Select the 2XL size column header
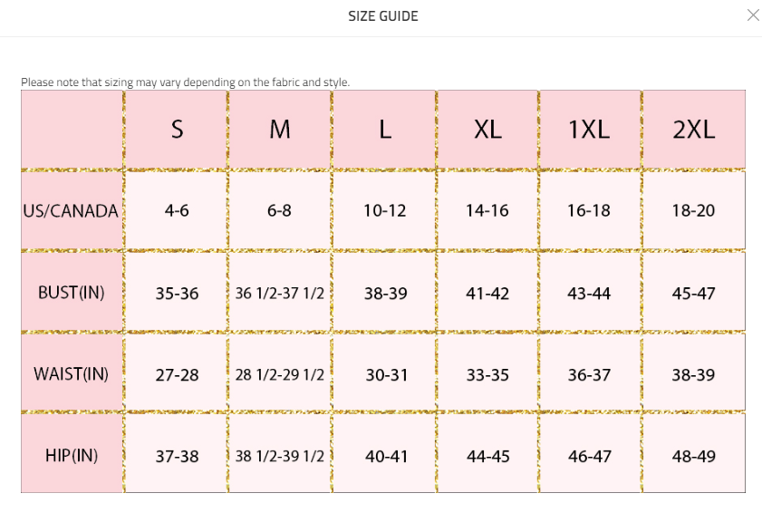The height and width of the screenshot is (532, 762). 694,130
